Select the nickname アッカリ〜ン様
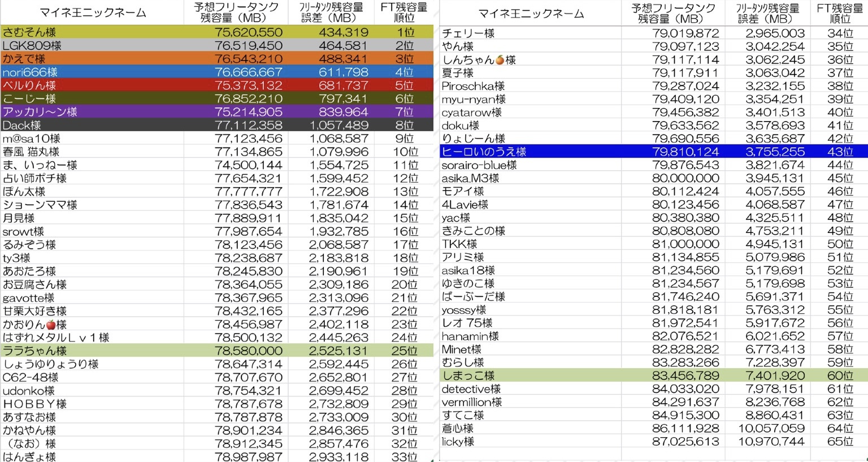Image resolution: width=868 pixels, height=462 pixels. tap(40, 112)
